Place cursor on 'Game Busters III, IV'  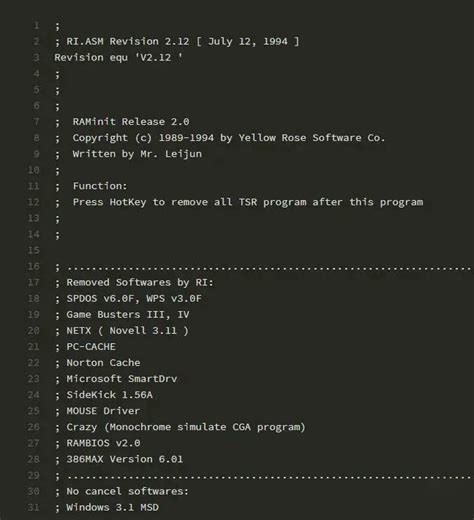(x=128, y=314)
